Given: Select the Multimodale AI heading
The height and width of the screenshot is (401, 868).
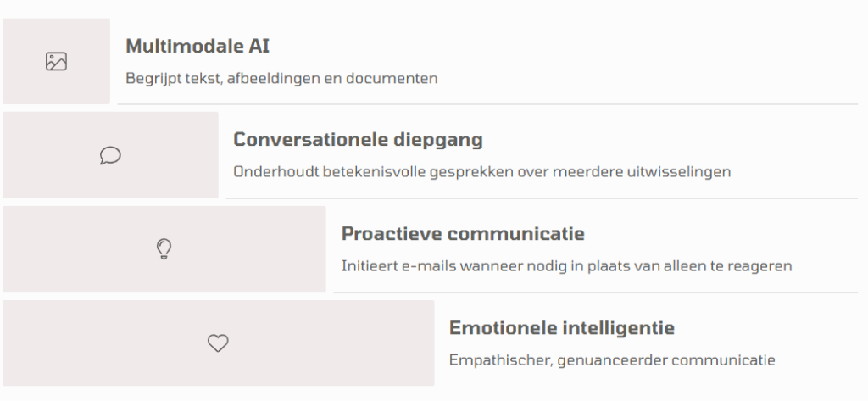Looking at the screenshot, I should (198, 46).
